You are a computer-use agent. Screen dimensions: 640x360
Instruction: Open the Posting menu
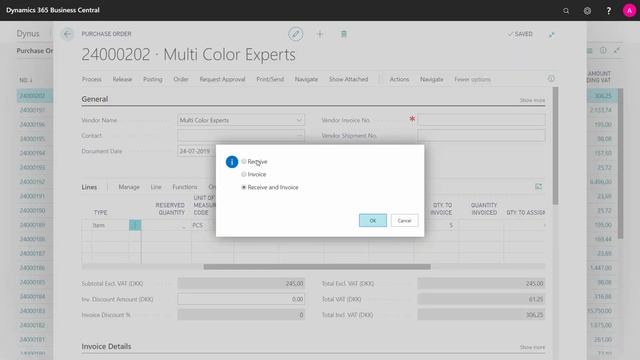pos(153,79)
